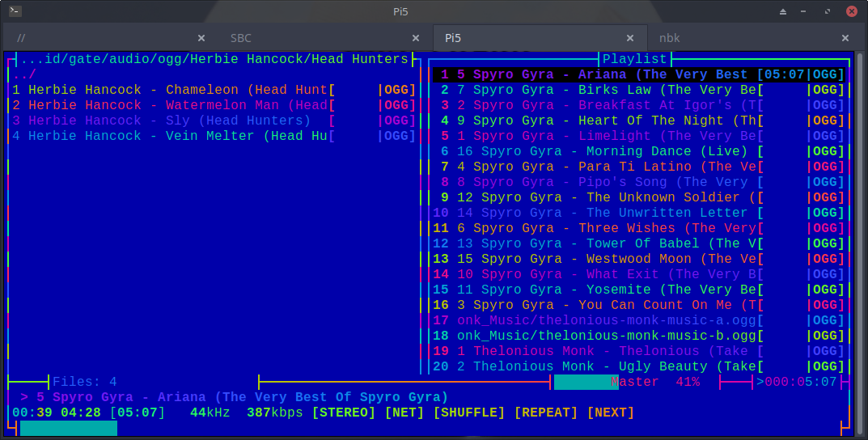This screenshot has height=440, width=868.
Task: Select Thelonious Monk - Ugly Beauty track
Action: tap(599, 366)
